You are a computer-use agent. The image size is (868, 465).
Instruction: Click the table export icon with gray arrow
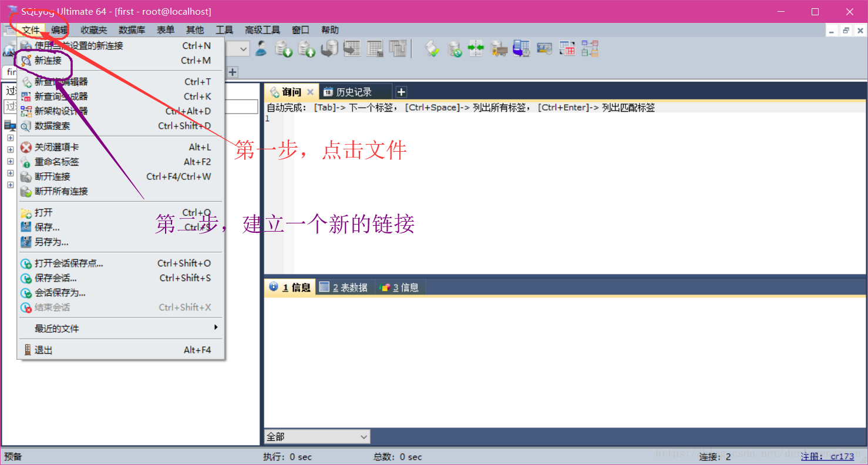pos(352,49)
